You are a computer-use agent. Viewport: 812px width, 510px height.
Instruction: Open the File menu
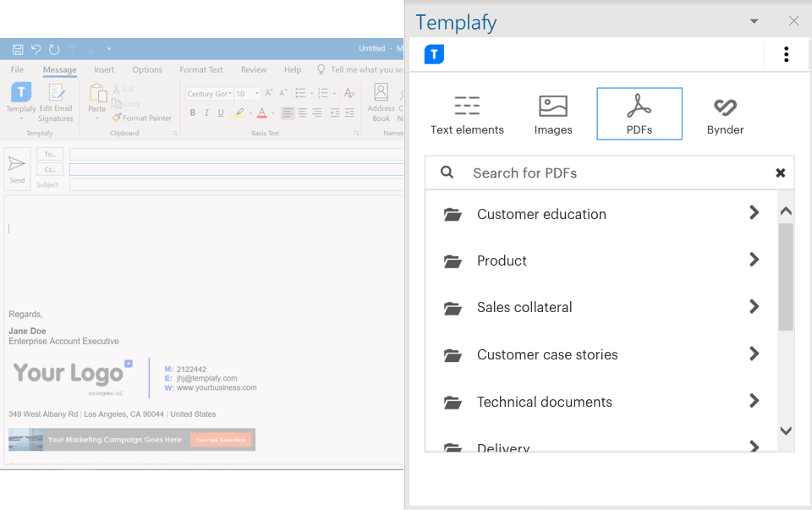coord(17,69)
